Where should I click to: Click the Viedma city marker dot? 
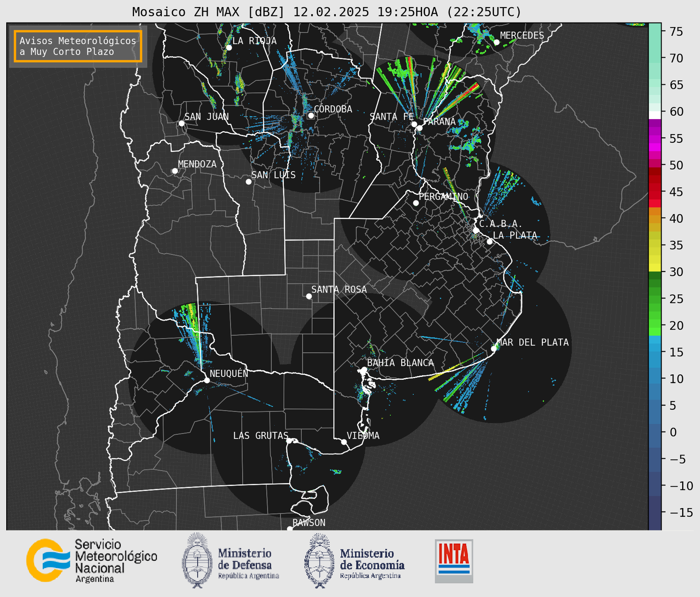[344, 442]
